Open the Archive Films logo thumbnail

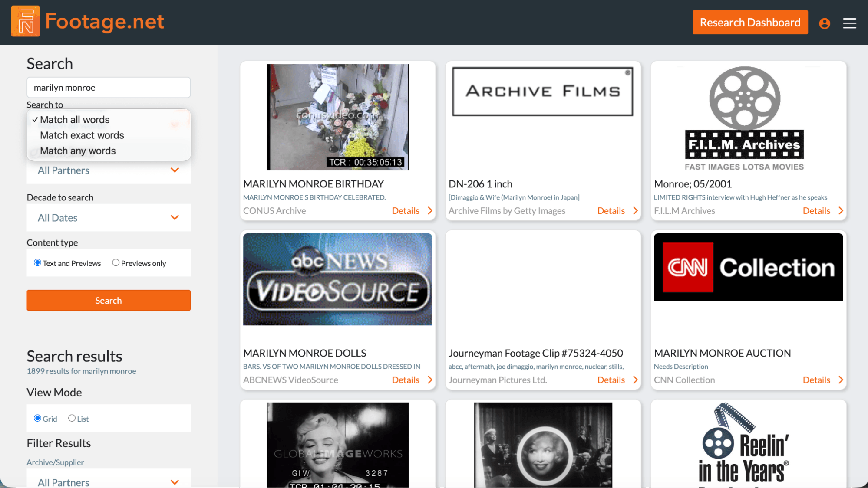pyautogui.click(x=542, y=92)
